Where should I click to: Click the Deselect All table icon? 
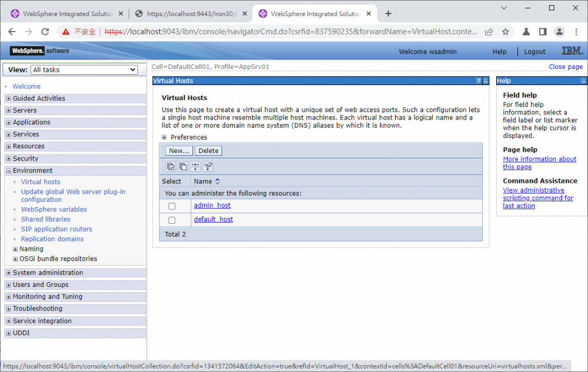(x=183, y=166)
